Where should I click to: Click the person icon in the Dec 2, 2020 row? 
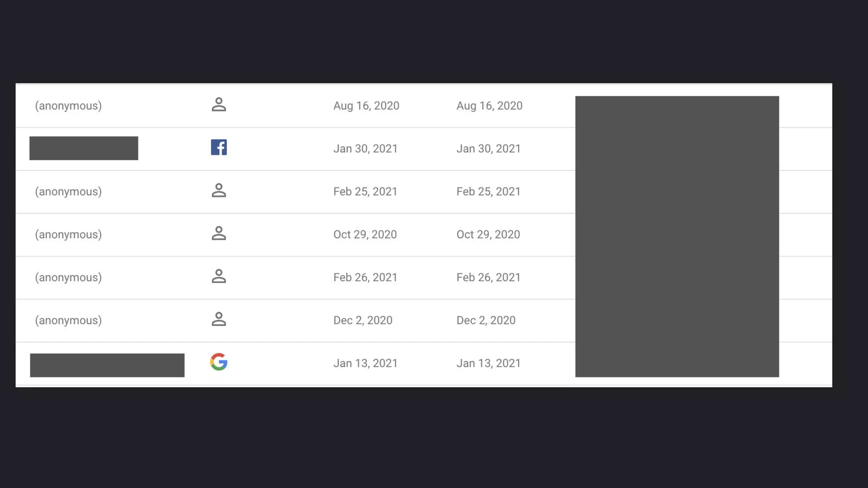[219, 319]
